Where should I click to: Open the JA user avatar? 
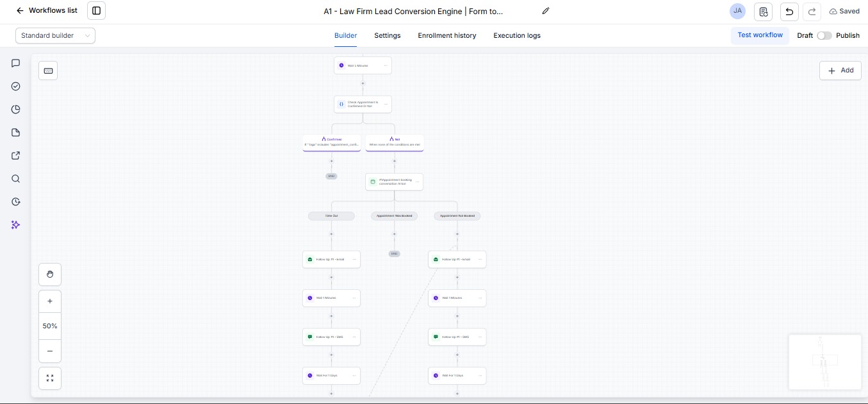tap(738, 11)
